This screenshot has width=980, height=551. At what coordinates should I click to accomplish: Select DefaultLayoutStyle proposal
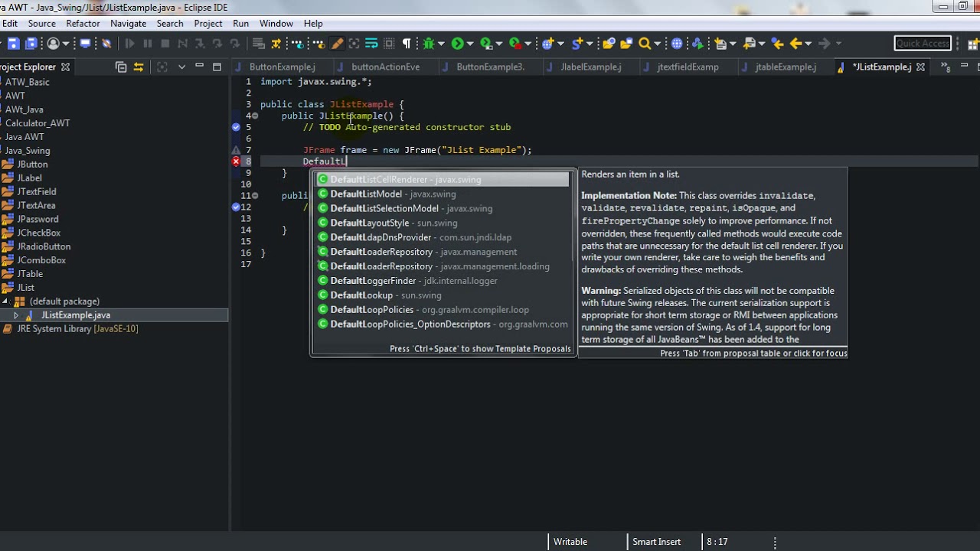tap(443, 223)
